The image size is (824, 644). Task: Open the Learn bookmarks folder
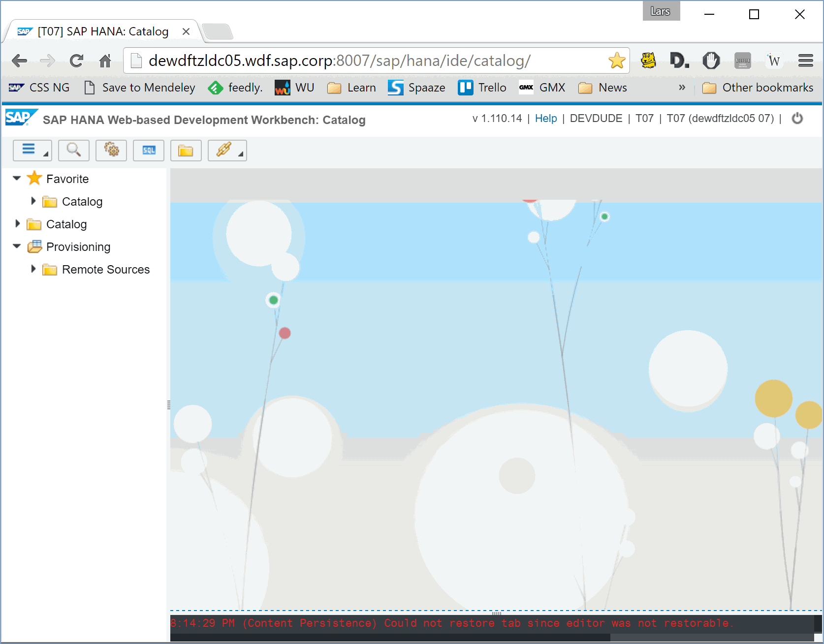[x=351, y=88]
